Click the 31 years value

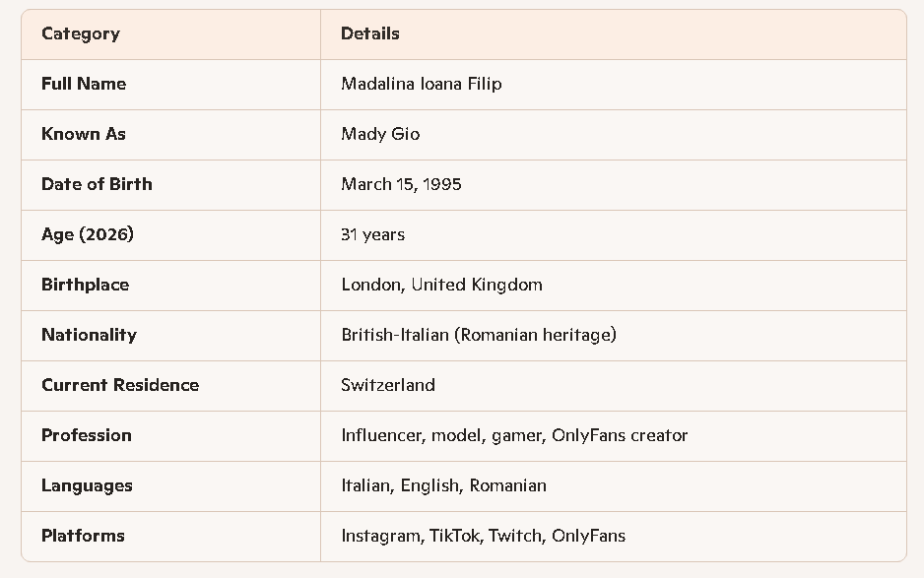coord(373,234)
